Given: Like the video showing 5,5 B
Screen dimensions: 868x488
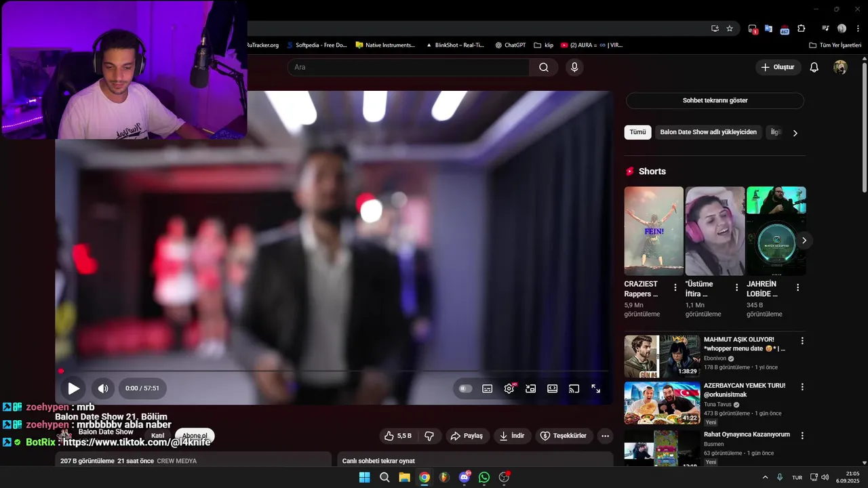Looking at the screenshot, I should coord(398,436).
